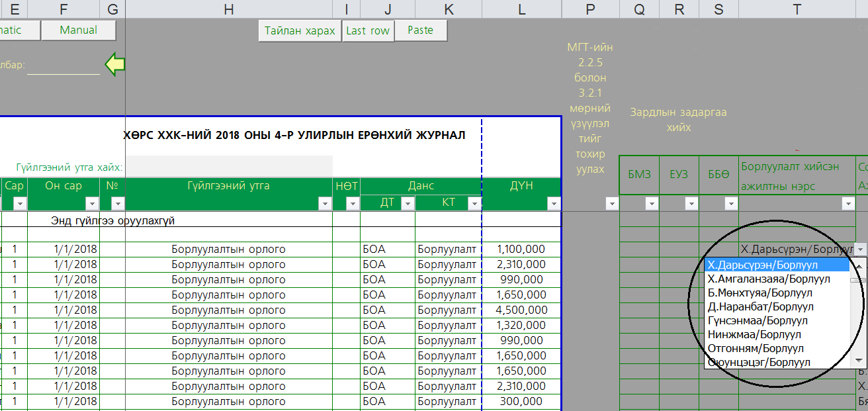The image size is (868, 411).
Task: Expand the ДҮН column filter dropdown
Action: coord(553,204)
